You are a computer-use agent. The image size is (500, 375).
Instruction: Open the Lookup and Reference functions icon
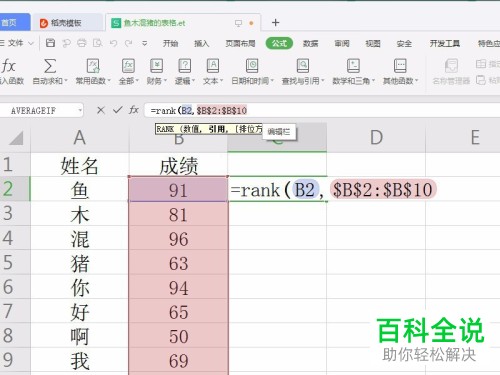303,66
